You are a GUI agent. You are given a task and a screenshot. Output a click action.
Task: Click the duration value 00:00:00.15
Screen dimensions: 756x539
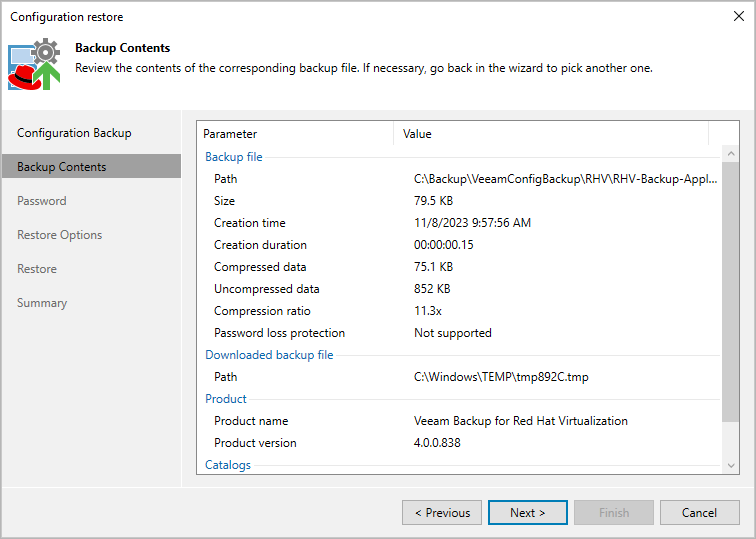click(x=444, y=245)
